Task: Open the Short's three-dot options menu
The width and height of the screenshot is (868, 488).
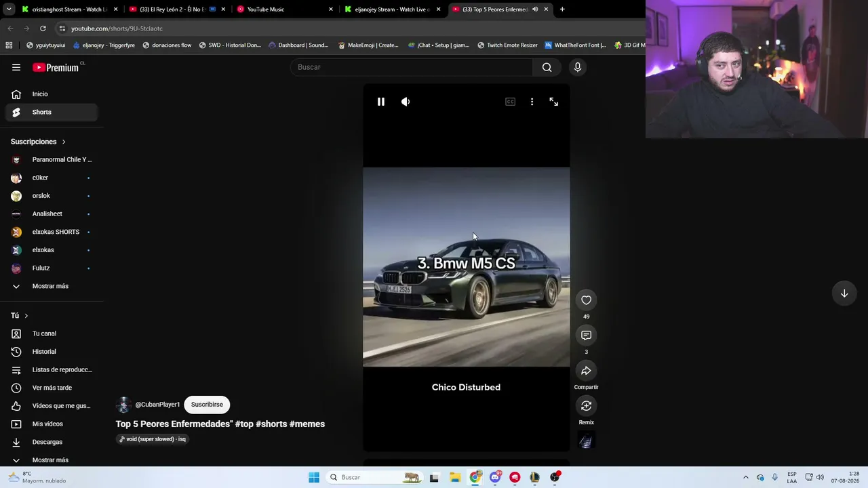Action: 532,102
